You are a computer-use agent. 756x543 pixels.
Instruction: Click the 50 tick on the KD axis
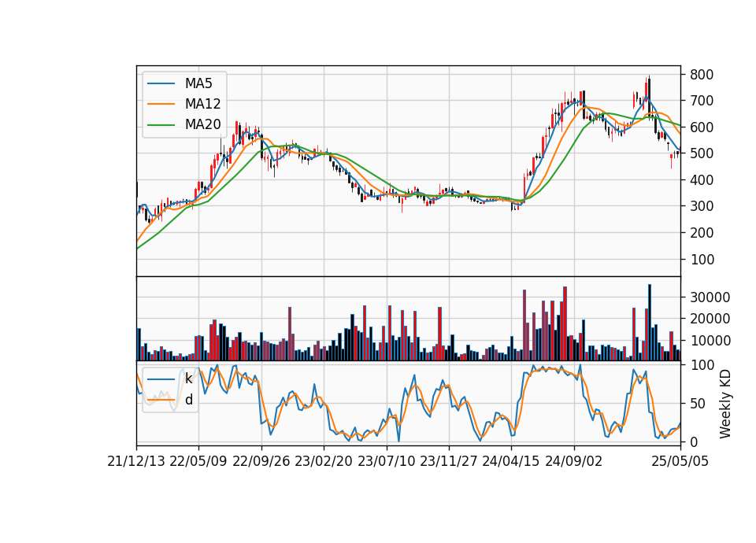click(x=698, y=404)
